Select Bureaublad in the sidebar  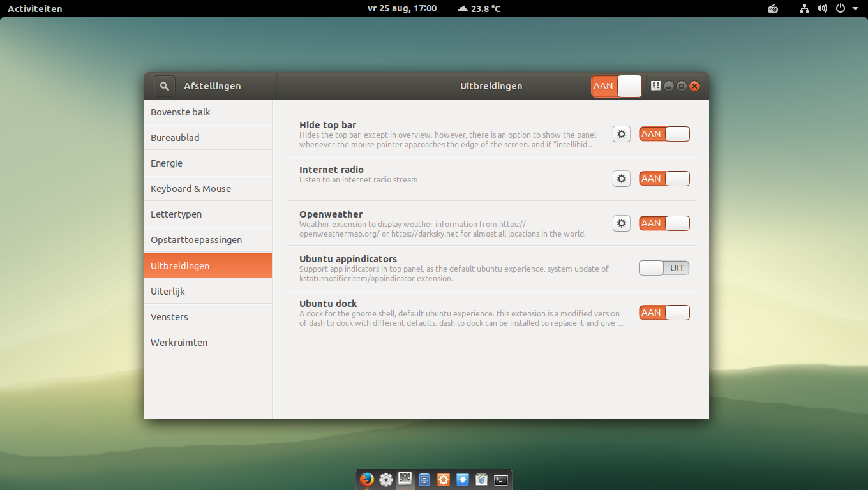pyautogui.click(x=208, y=137)
